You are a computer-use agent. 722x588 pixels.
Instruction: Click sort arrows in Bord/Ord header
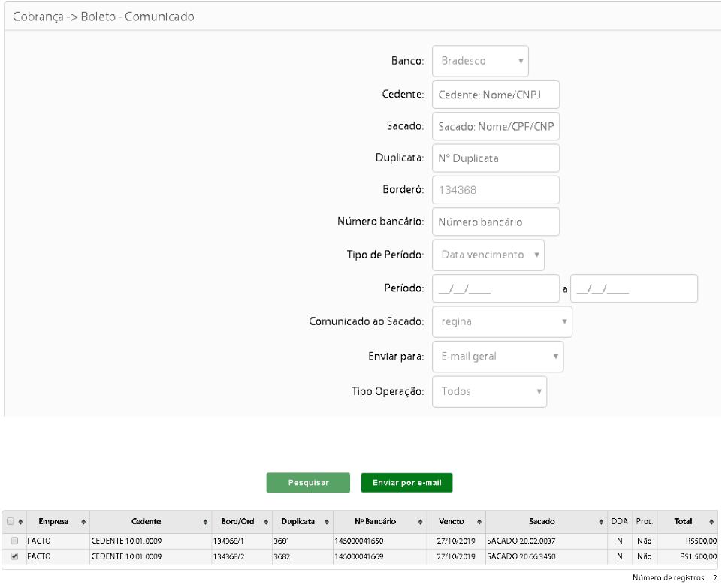pyautogui.click(x=266, y=522)
